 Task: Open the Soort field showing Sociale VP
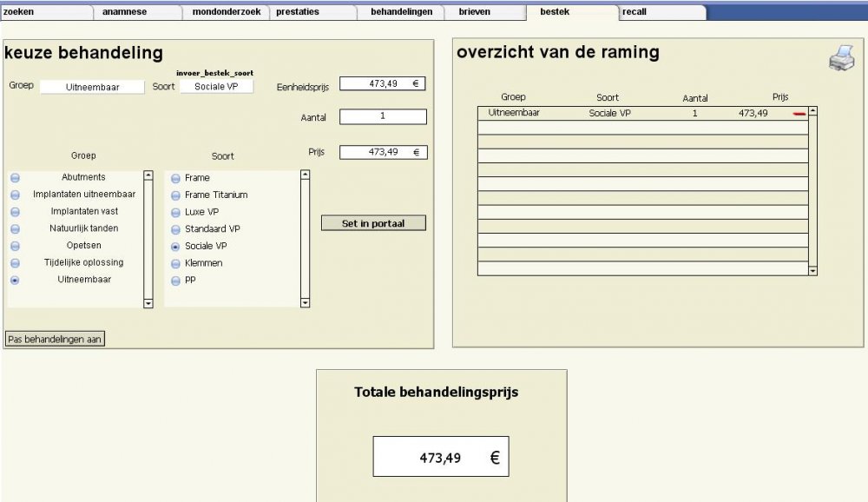point(216,87)
